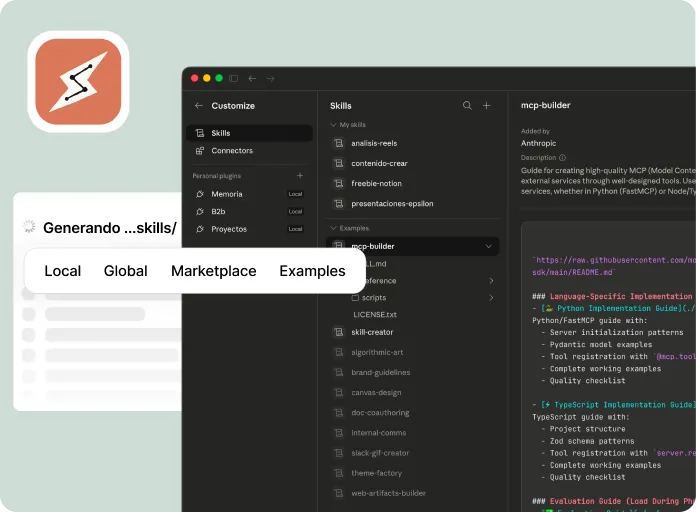Click the loading spinner next to Generando
This screenshot has width=696, height=512.
point(29,226)
